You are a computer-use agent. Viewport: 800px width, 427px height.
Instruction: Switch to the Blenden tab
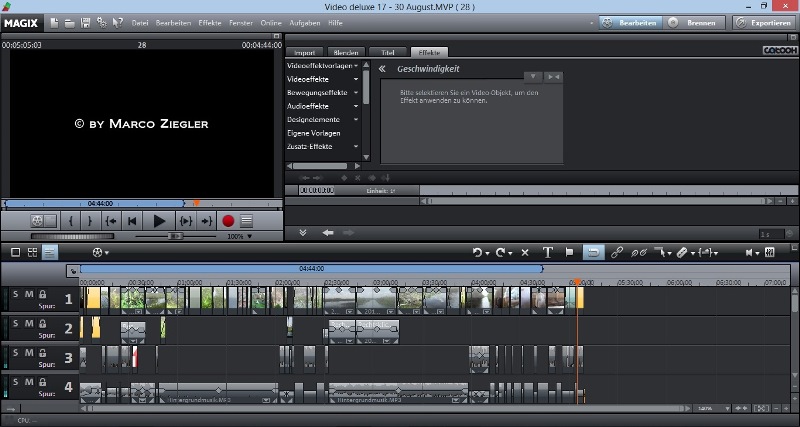pyautogui.click(x=346, y=52)
